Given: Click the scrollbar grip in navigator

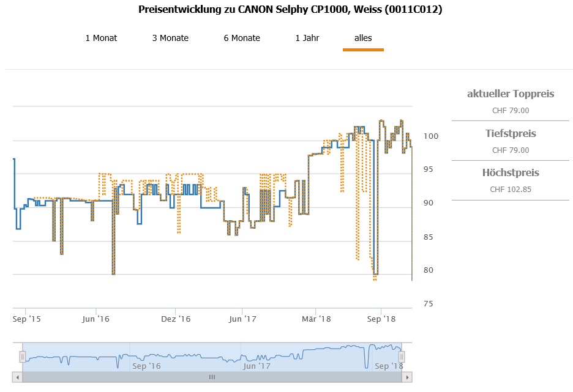Looking at the screenshot, I should (212, 377).
